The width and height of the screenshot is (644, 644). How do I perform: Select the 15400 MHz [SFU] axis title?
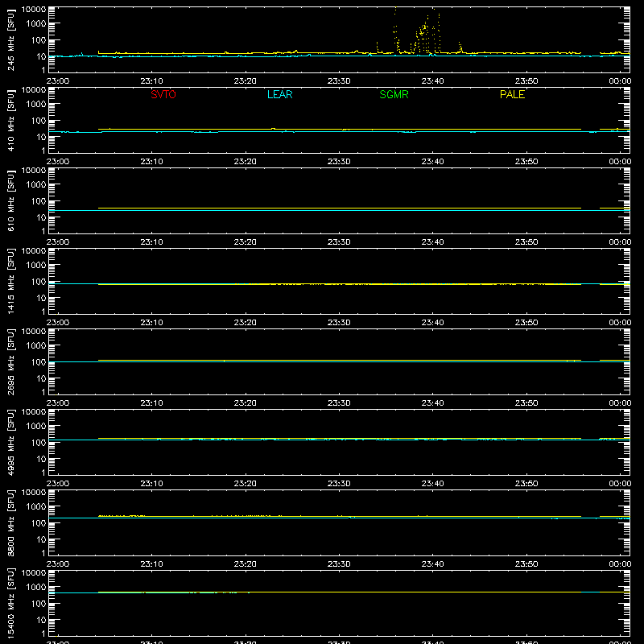click(x=10, y=603)
